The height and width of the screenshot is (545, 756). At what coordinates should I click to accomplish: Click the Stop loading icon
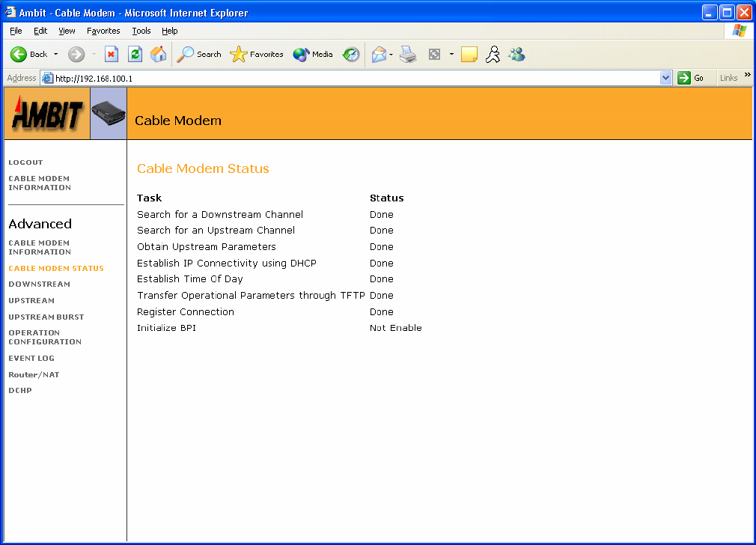112,54
